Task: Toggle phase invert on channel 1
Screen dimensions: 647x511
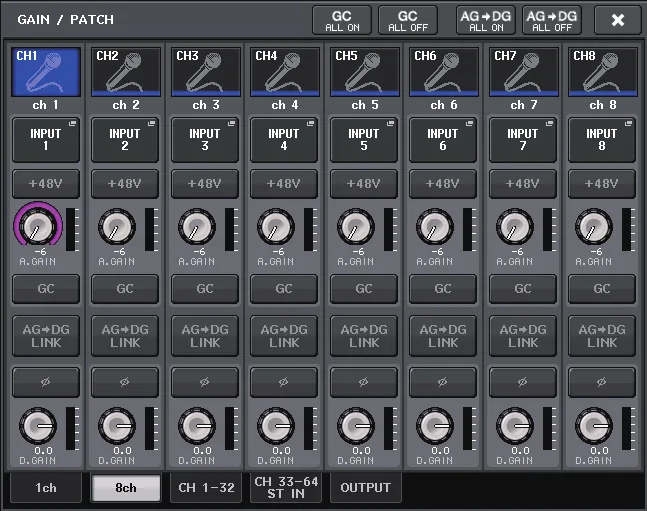Action: (46, 382)
